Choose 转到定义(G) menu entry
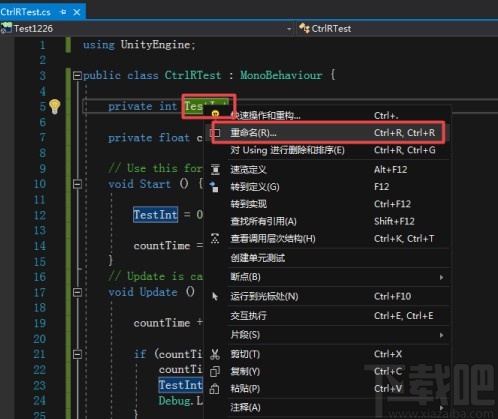Screen dimensions: 498x419 click(327, 187)
